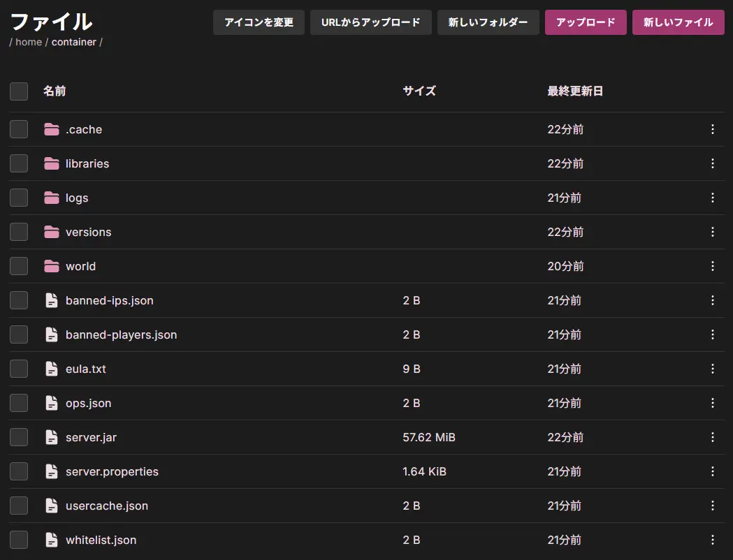Open the three-dot menu for server.jar

[713, 437]
